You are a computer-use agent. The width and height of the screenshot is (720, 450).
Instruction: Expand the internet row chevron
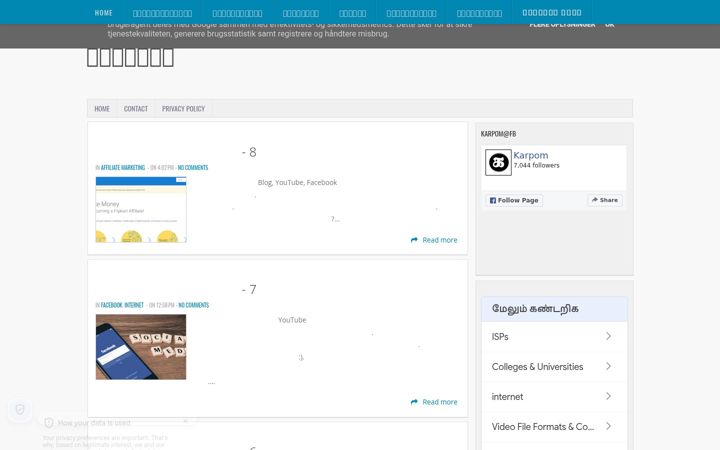tap(608, 396)
